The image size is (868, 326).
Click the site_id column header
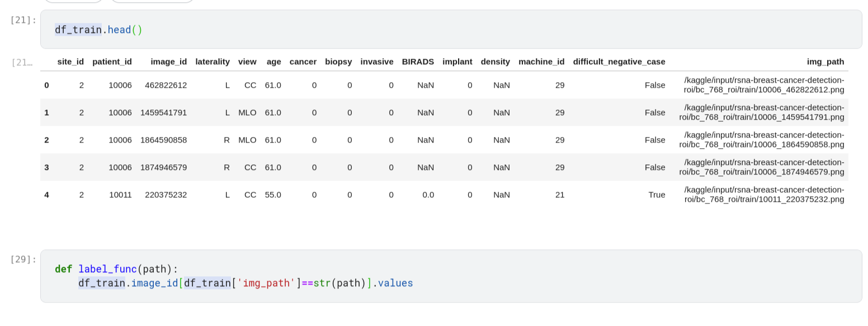tap(70, 62)
